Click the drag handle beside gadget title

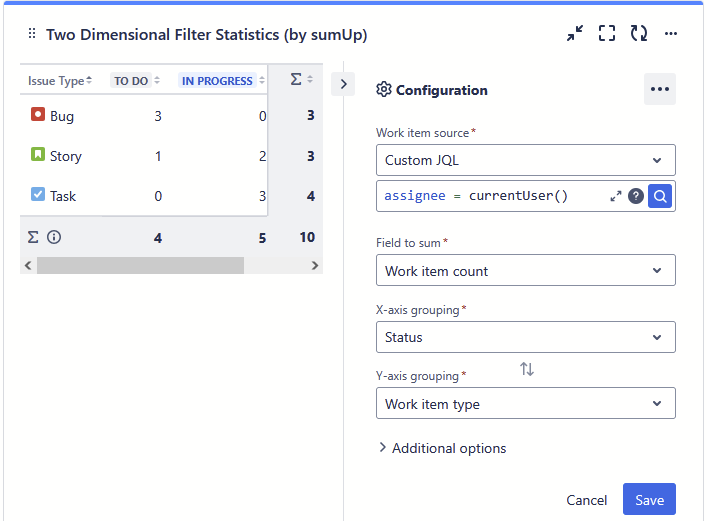coord(32,34)
